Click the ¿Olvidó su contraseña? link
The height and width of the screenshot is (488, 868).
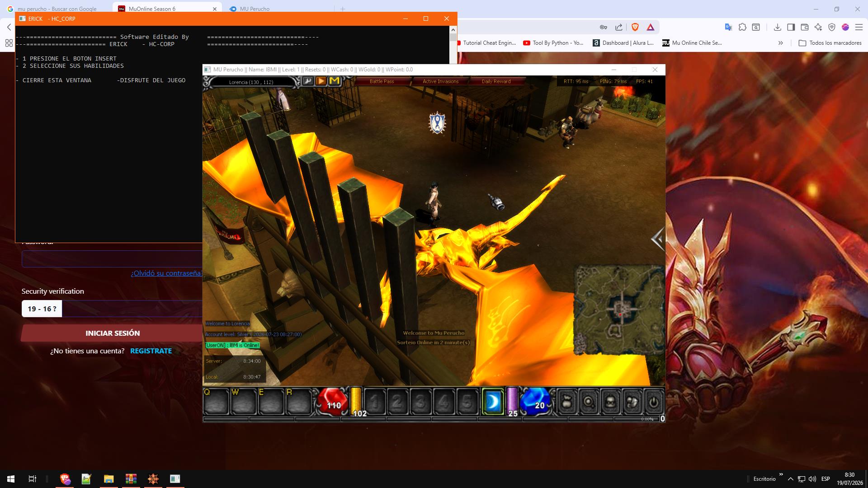[166, 273]
